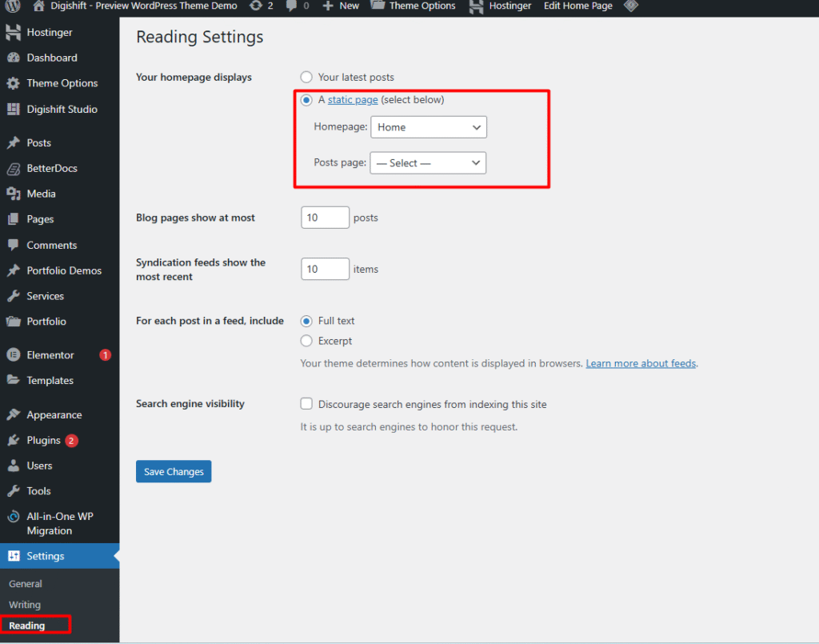Click the Media library icon in sidebar

point(13,194)
